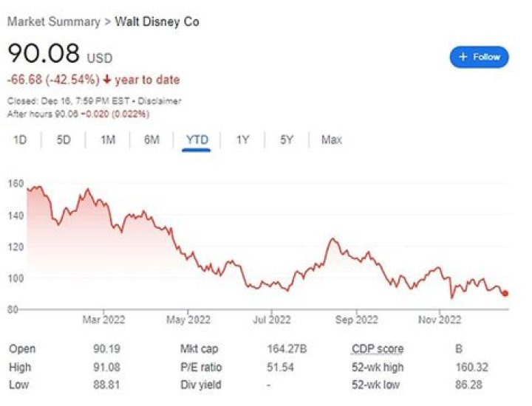Viewport: 532px width, 406px height.
Task: Click the chart peak near Sep 2022
Action: pyautogui.click(x=332, y=239)
